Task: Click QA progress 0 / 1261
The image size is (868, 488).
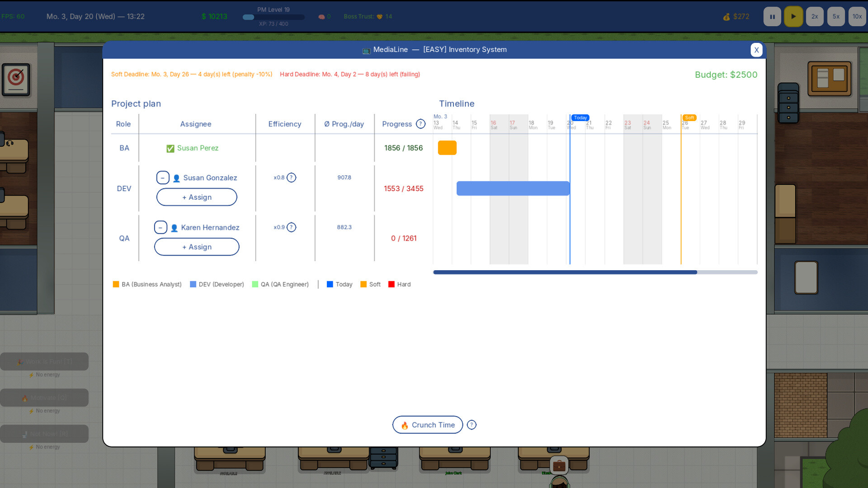Action: pyautogui.click(x=404, y=238)
